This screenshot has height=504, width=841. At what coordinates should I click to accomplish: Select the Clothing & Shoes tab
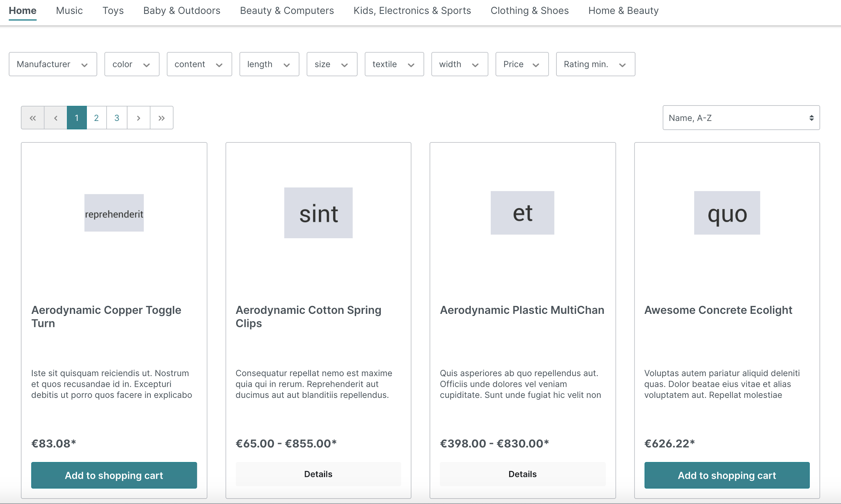(x=529, y=10)
